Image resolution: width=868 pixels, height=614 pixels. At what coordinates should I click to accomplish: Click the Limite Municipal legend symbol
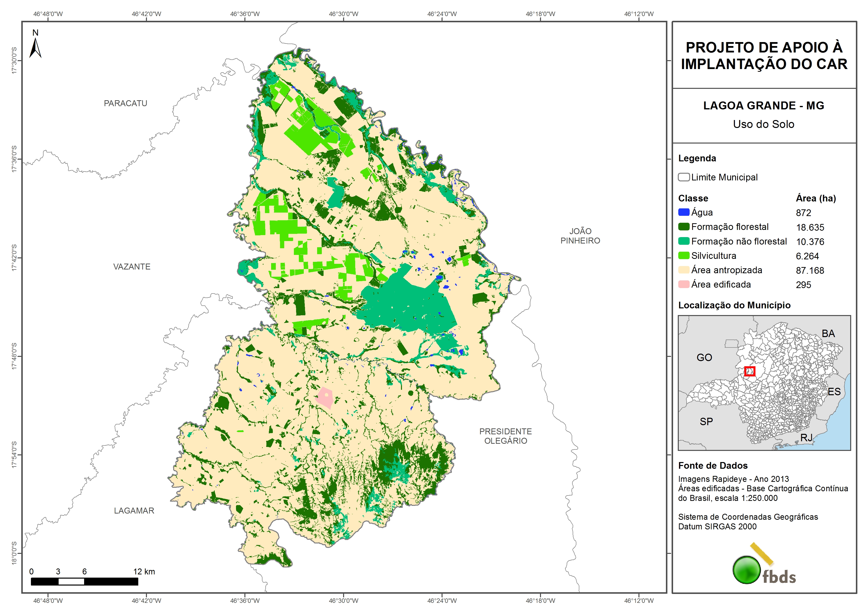[x=683, y=177]
